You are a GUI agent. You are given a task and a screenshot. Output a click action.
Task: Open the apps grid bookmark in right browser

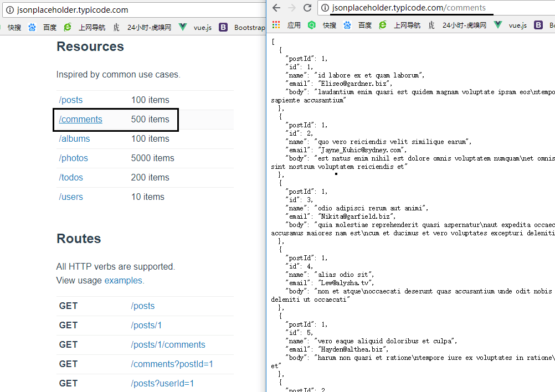tap(276, 25)
